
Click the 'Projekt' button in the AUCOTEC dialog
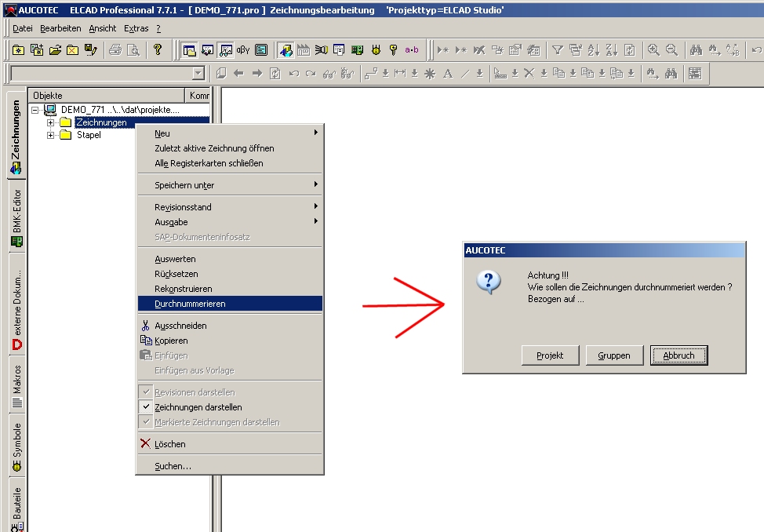coord(550,355)
